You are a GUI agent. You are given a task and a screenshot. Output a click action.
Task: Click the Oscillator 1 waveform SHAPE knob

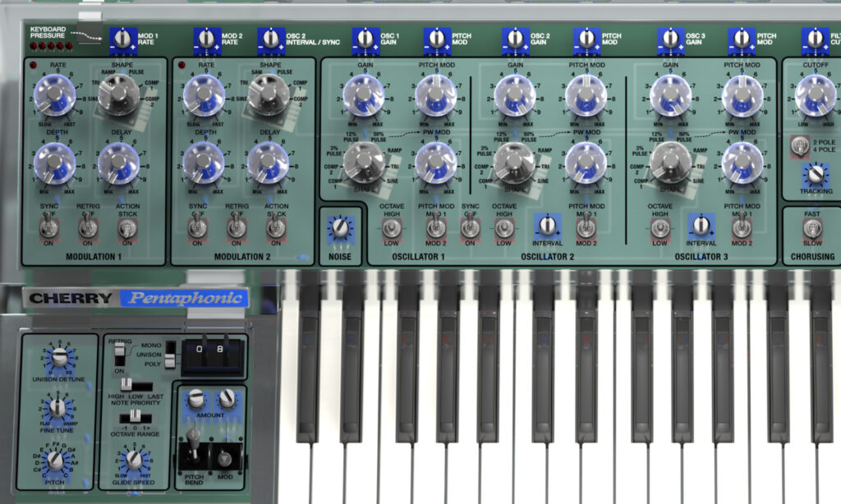364,163
